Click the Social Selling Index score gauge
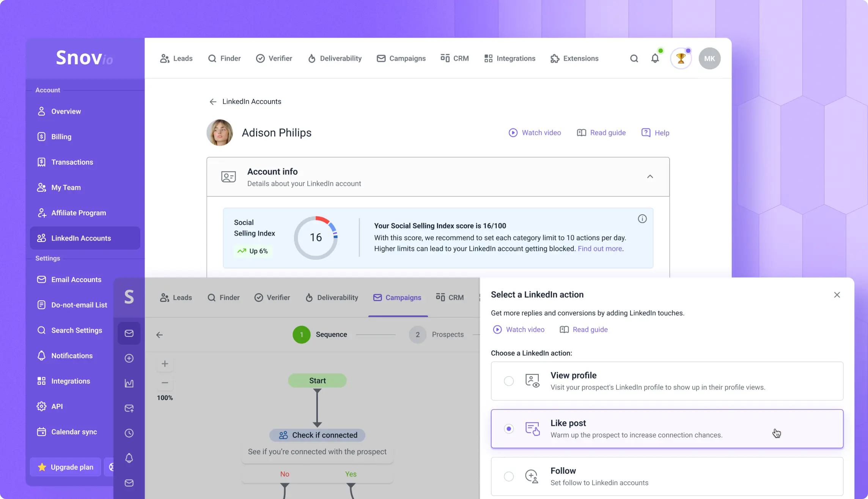The height and width of the screenshot is (499, 868). coord(316,238)
